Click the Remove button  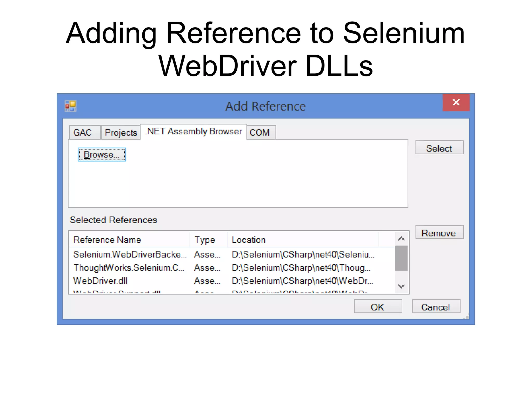[439, 232]
